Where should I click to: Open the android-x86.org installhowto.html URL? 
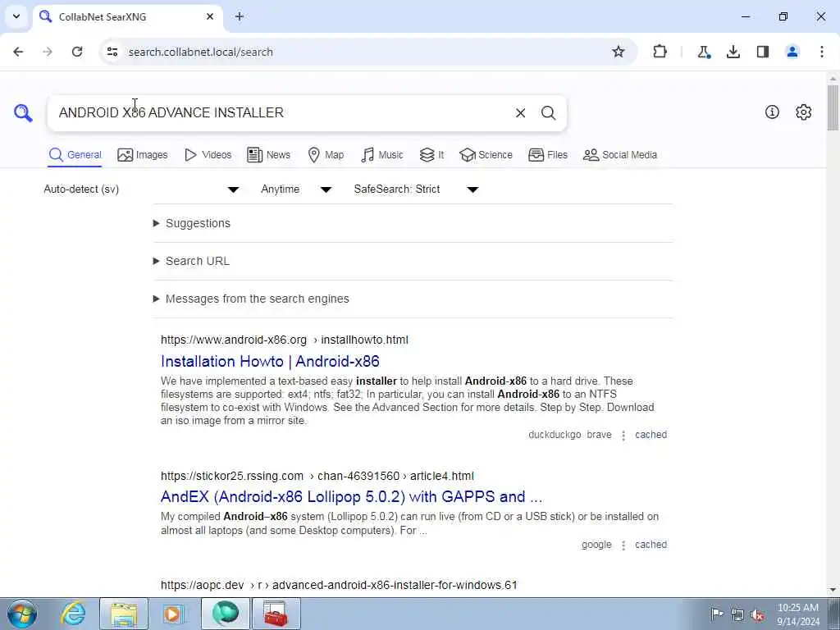coord(285,340)
